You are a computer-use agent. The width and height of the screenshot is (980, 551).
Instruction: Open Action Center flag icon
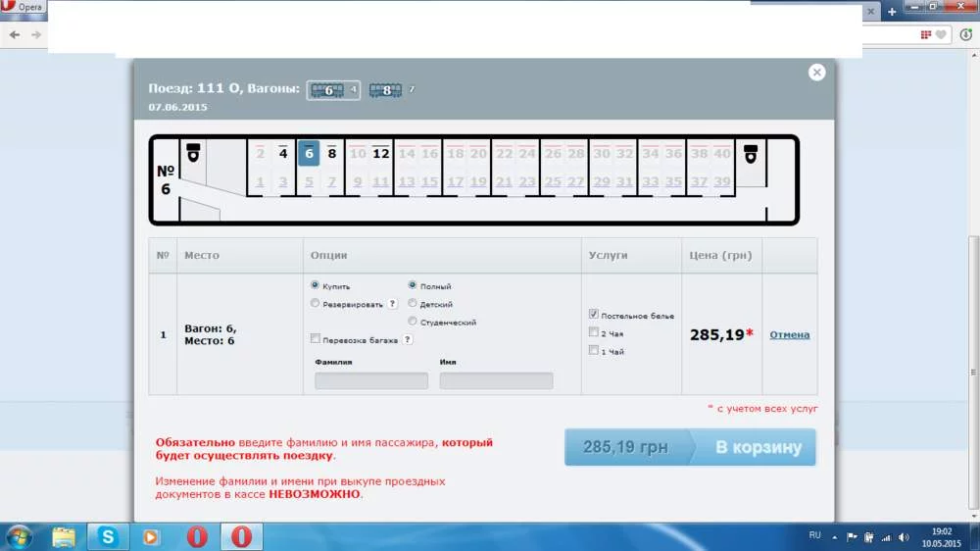[852, 536]
